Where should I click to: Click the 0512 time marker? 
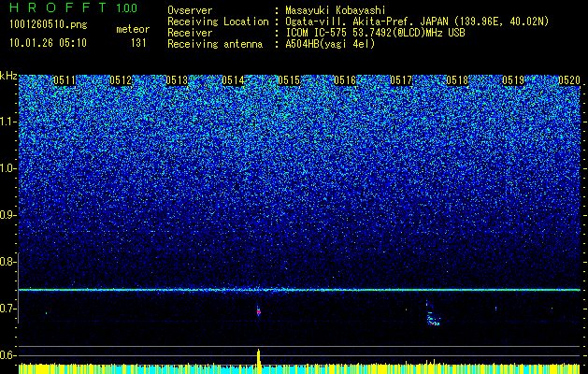(121, 80)
